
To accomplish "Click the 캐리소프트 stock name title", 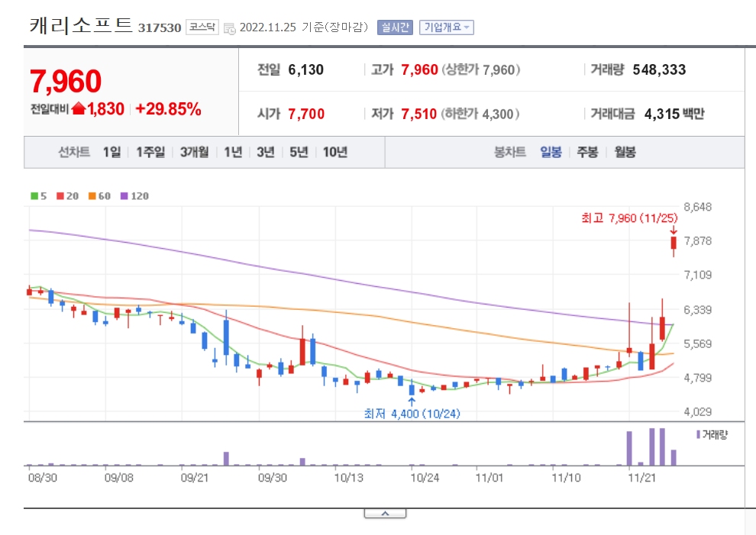I will pyautogui.click(x=81, y=25).
